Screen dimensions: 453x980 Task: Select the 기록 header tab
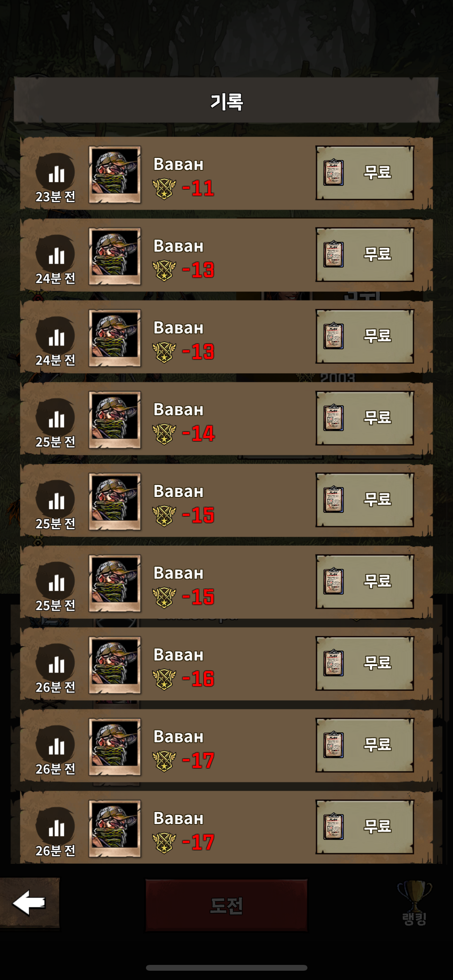point(226,101)
